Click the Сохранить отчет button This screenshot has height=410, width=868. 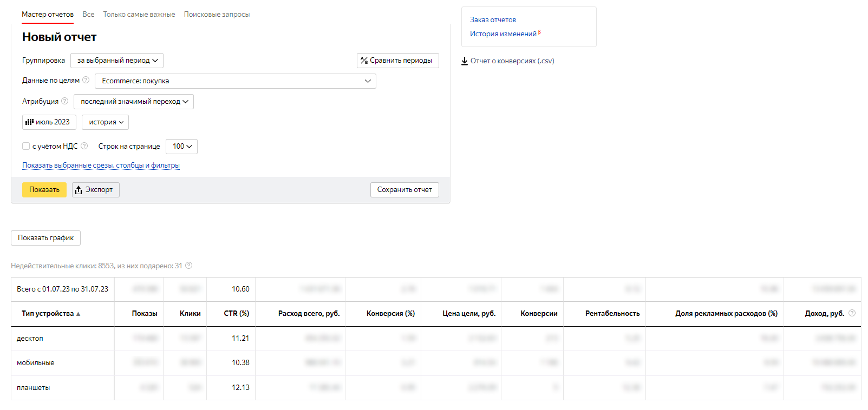coord(404,190)
